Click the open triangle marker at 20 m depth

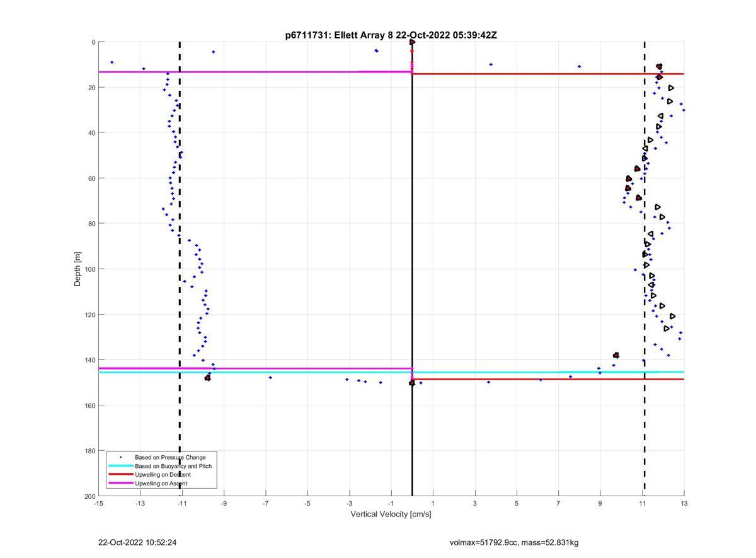(672, 88)
